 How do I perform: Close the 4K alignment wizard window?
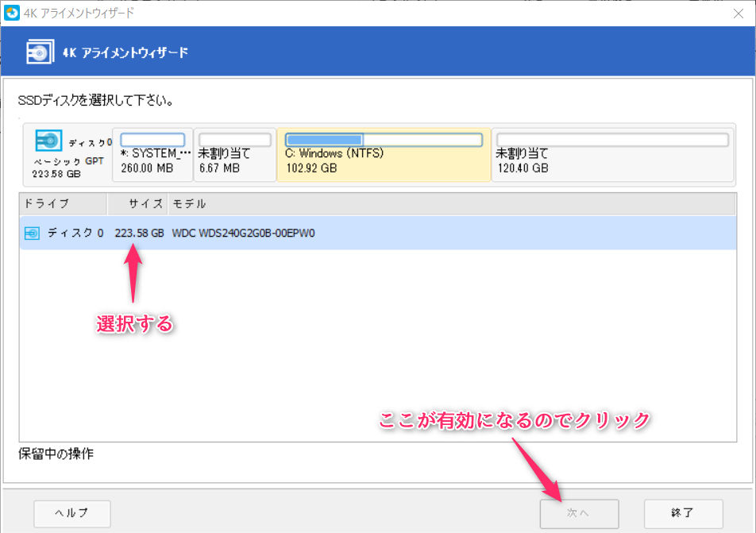737,13
